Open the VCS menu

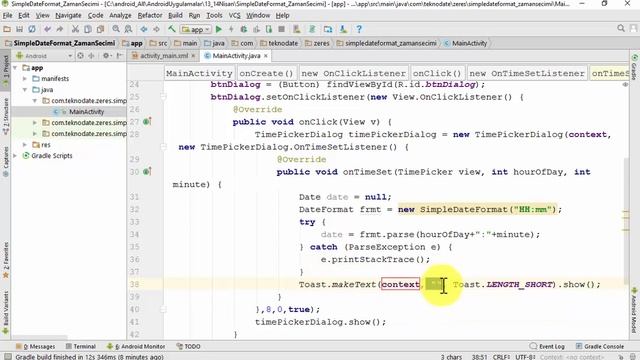[234, 16]
